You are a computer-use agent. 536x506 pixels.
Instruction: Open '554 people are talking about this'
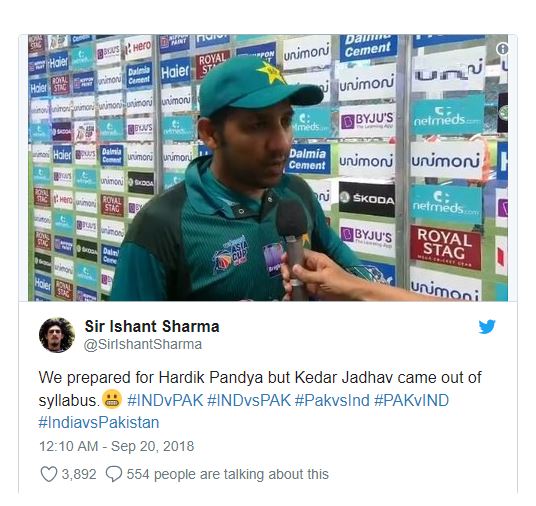pos(228,474)
